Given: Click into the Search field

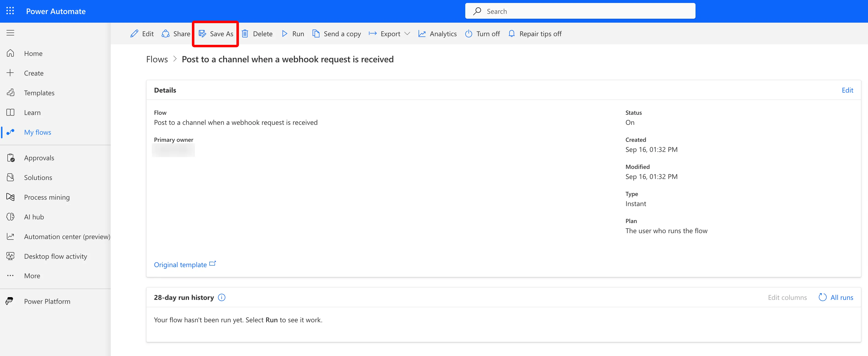Looking at the screenshot, I should tap(580, 11).
